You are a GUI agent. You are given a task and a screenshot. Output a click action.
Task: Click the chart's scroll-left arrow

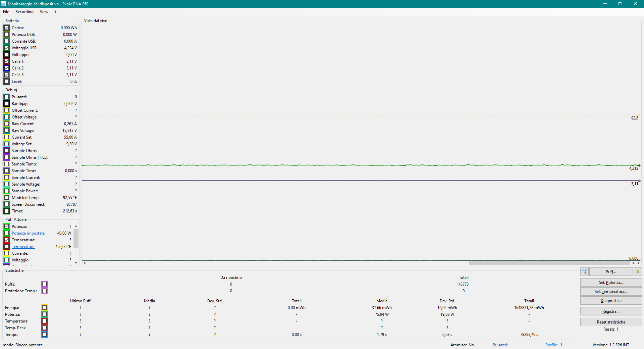(85, 263)
